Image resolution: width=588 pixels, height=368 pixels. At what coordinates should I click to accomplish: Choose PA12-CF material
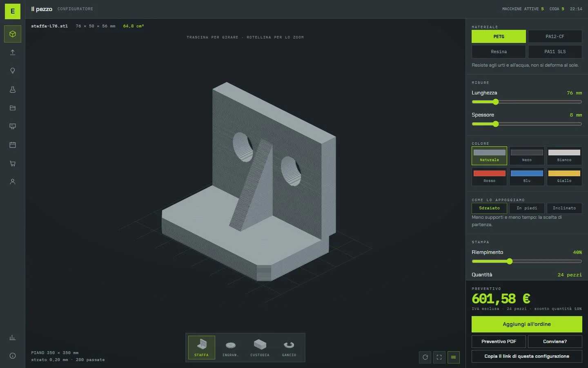tap(555, 36)
